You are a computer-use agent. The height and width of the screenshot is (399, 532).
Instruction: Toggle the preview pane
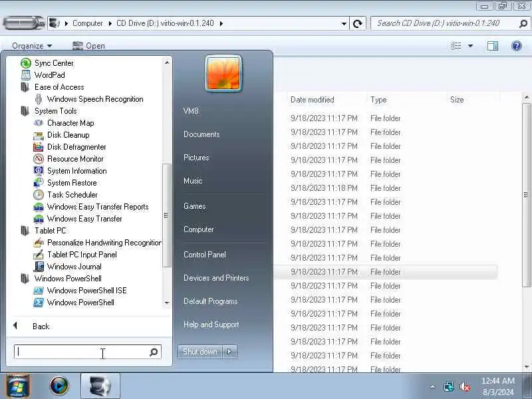pos(493,46)
